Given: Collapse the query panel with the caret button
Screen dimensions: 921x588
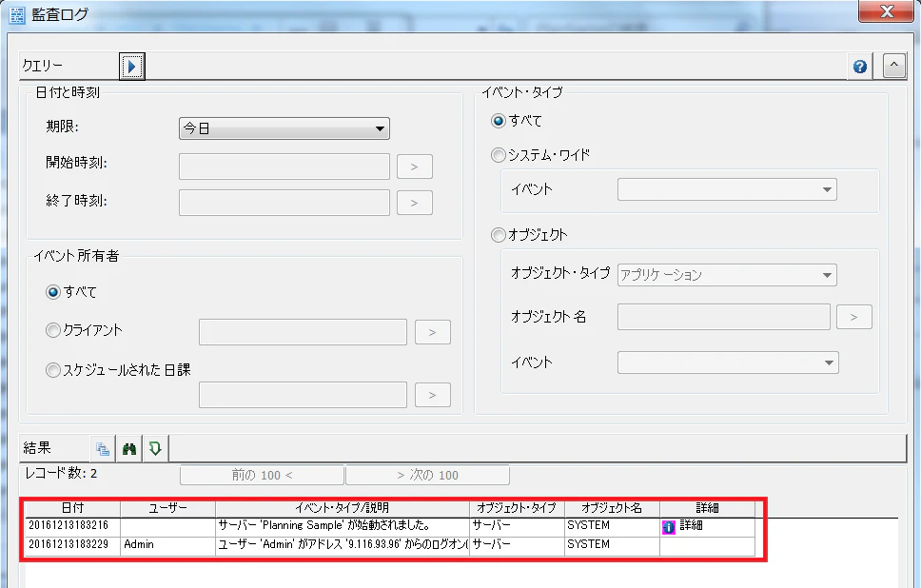Looking at the screenshot, I should 893,66.
